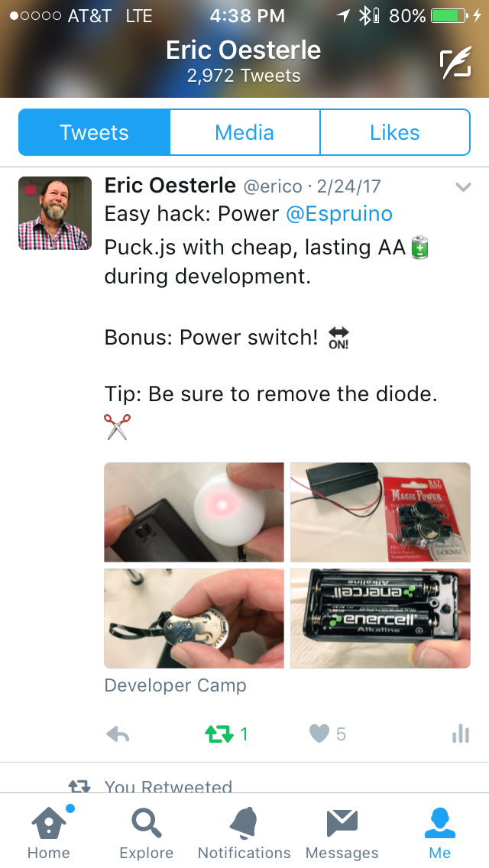Open Explore search icon
Image resolution: width=489 pixels, height=868 pixels.
tap(147, 833)
